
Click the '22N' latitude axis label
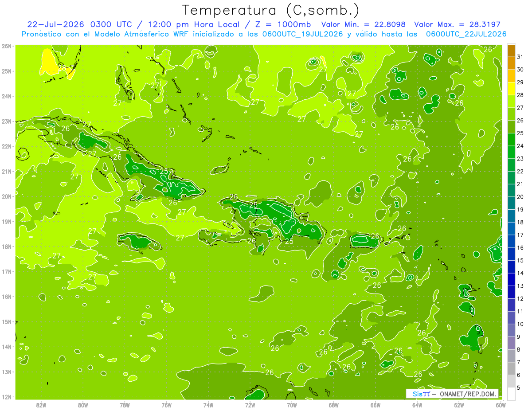6,146
